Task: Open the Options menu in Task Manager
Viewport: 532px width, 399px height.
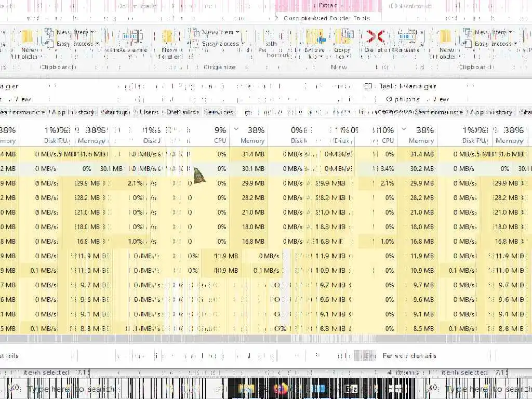Action: (403, 99)
